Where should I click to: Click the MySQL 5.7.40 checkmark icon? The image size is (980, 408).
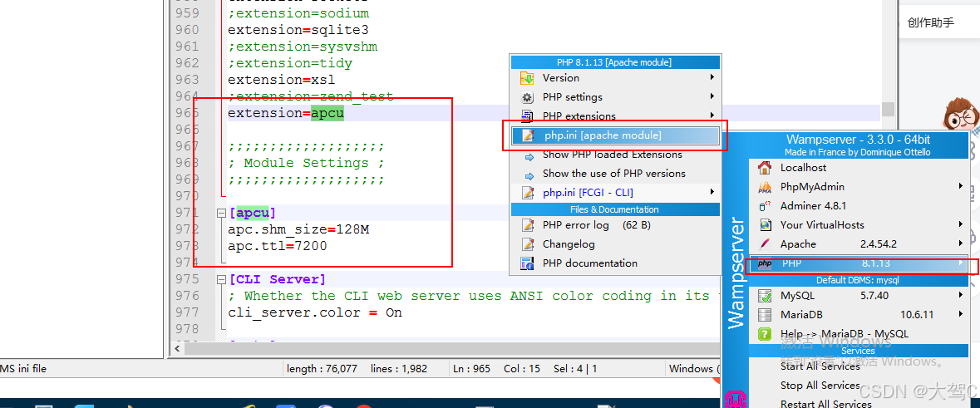(x=765, y=296)
